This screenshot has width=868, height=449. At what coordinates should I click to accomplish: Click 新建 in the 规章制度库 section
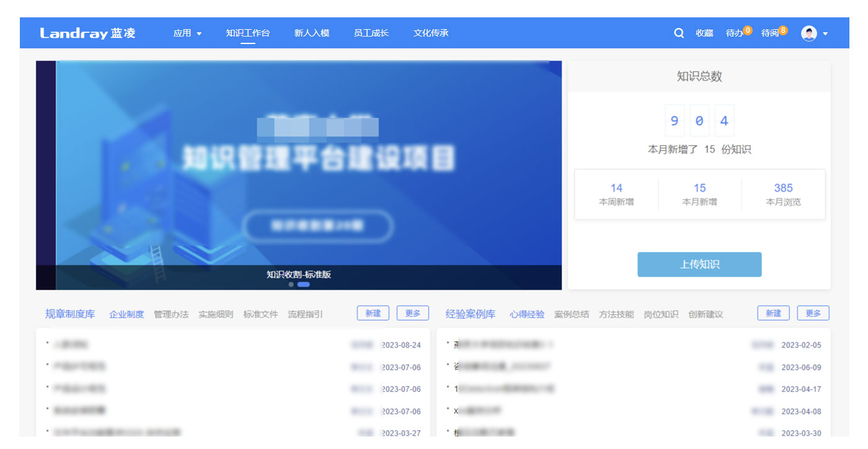(x=373, y=314)
